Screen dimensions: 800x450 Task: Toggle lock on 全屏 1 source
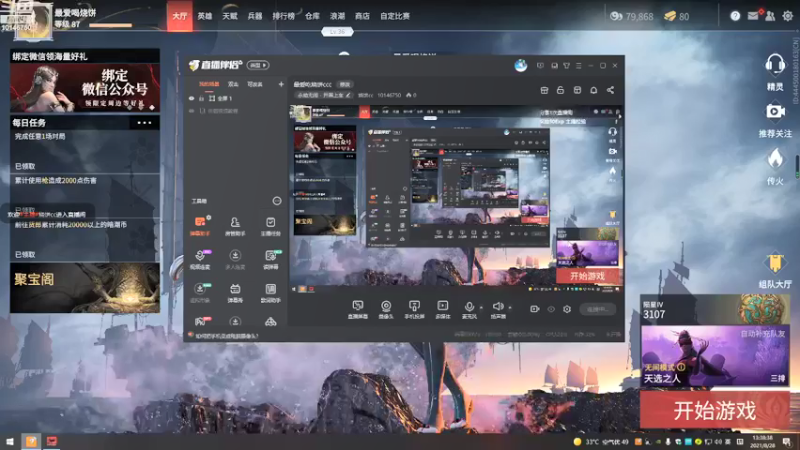tap(202, 98)
